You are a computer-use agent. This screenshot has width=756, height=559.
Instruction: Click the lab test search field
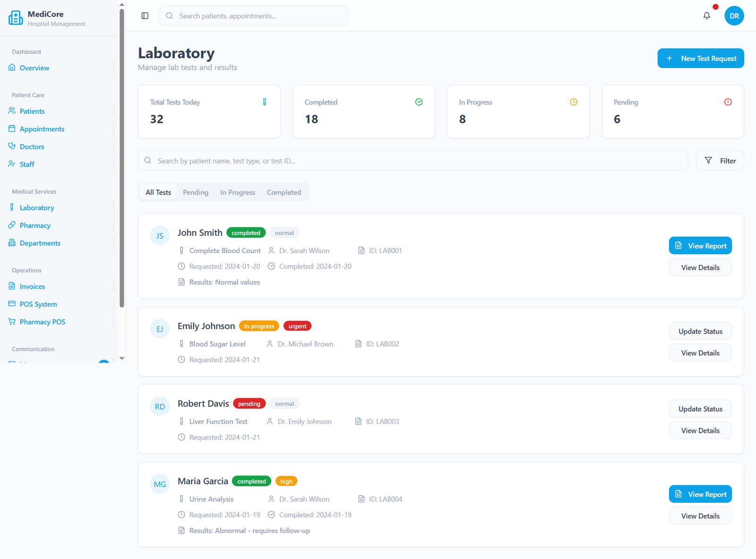click(412, 161)
